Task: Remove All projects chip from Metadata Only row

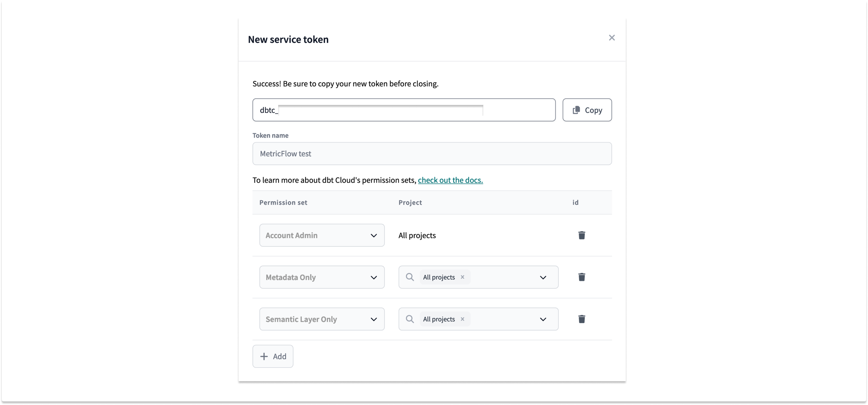Action: (463, 277)
